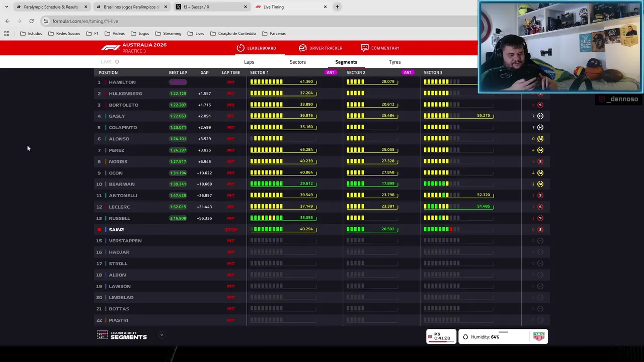The width and height of the screenshot is (644, 362).
Task: Click Ocon's medium tyre icon
Action: point(540,173)
